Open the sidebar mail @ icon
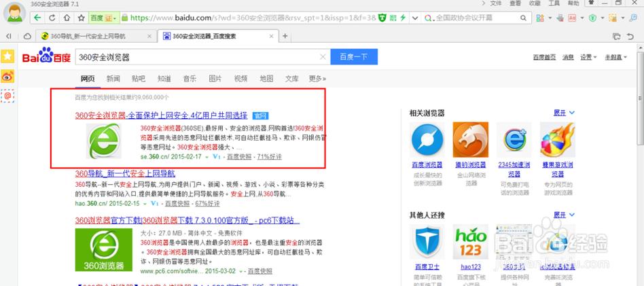Image resolution: width=644 pixels, height=286 pixels. (7, 96)
